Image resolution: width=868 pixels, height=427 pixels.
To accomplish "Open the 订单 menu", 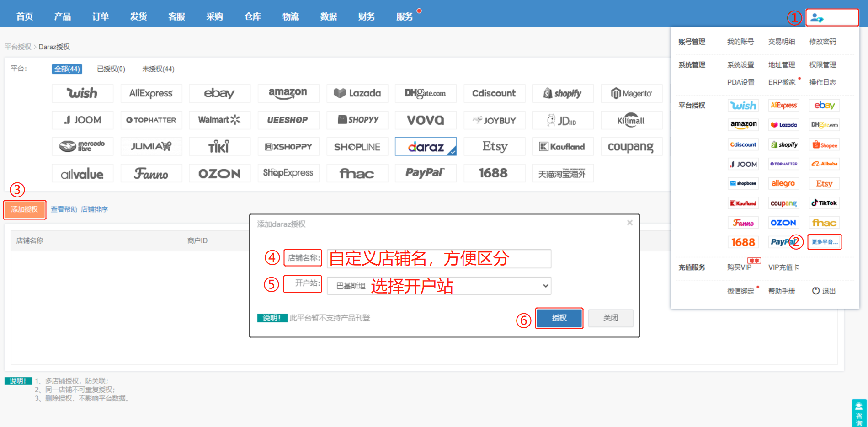I will 101,16.
